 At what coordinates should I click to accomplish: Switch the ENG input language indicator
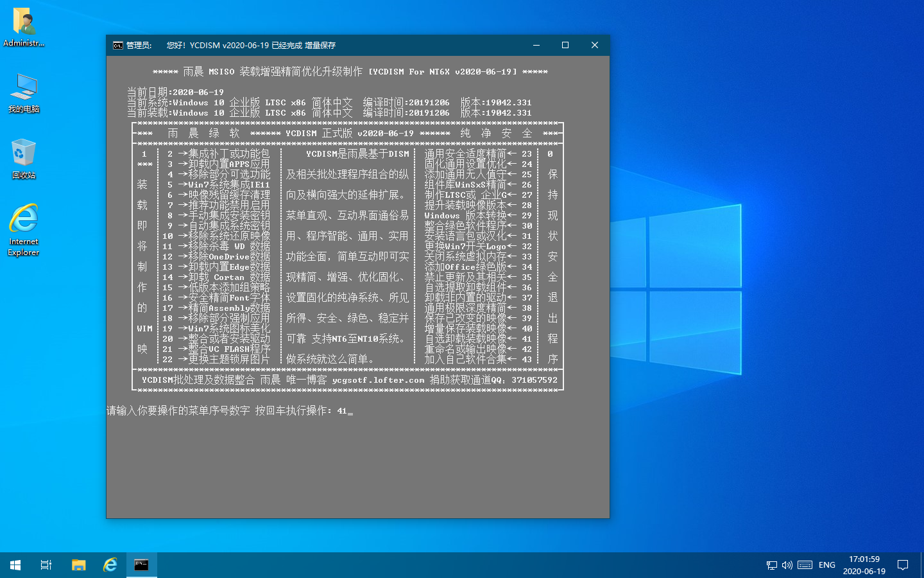(x=827, y=565)
